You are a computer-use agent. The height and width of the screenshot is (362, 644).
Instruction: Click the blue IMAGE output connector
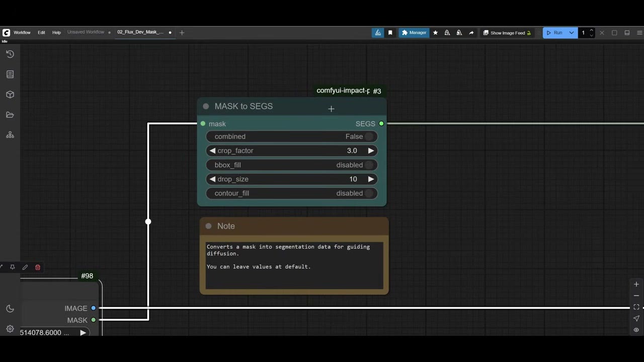coord(93,308)
